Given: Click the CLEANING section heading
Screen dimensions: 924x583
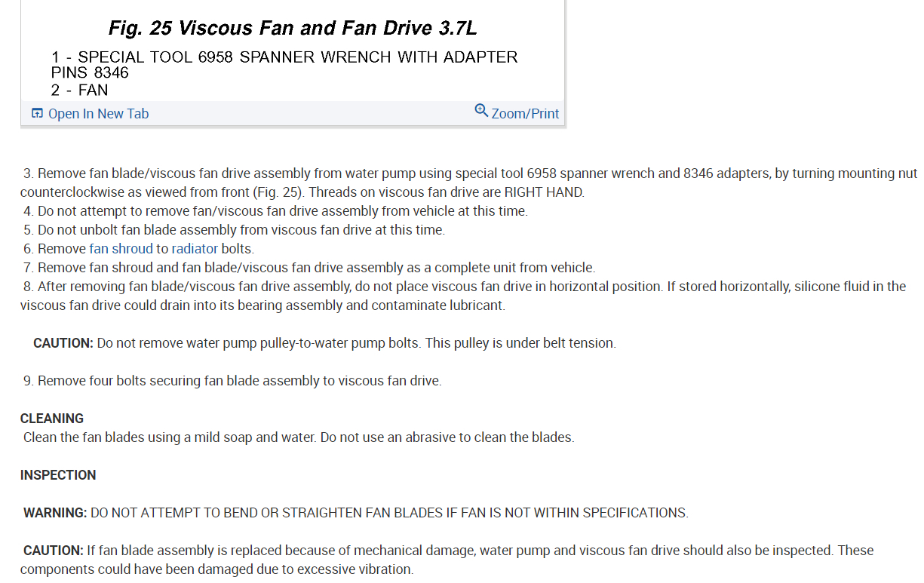Looking at the screenshot, I should (52, 419).
